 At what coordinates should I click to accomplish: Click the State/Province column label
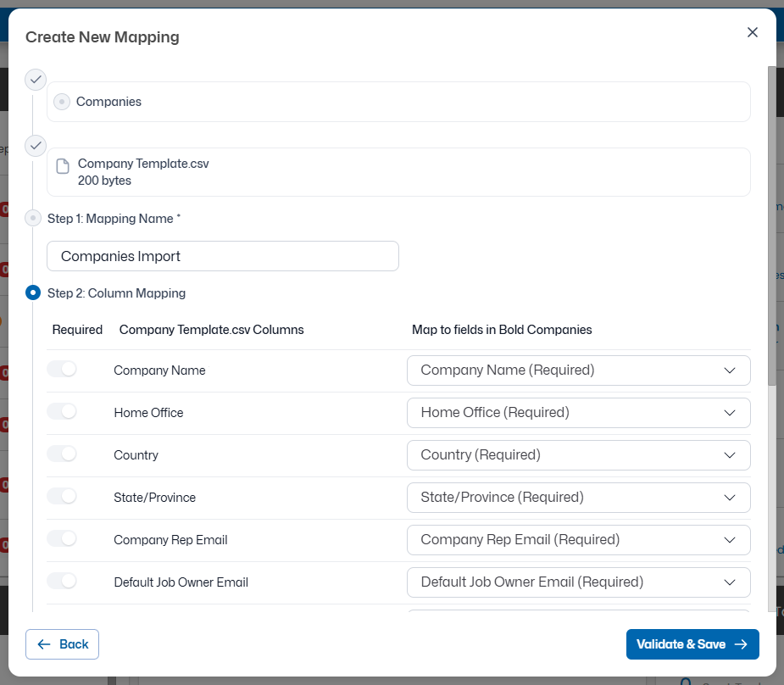154,498
